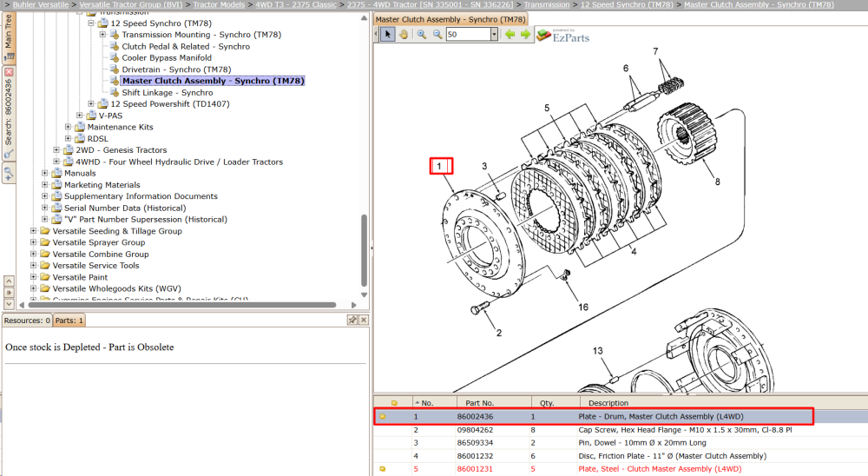Expand the Maintenance Kits node
Screen dimensions: 868x476
(68, 127)
